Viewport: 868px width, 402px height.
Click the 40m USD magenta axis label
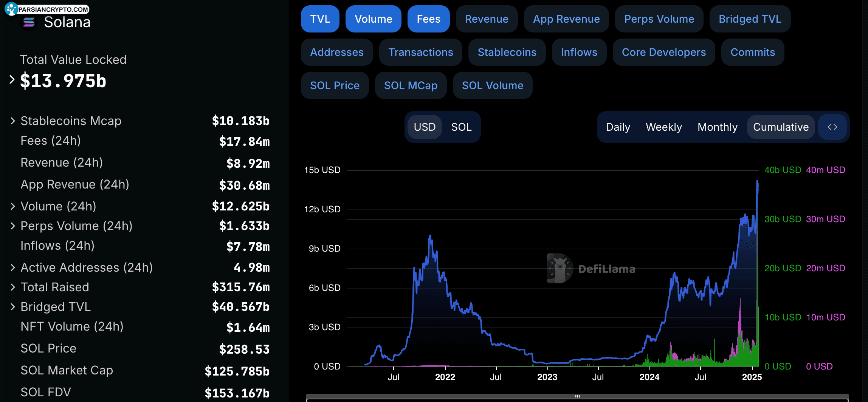coord(826,170)
